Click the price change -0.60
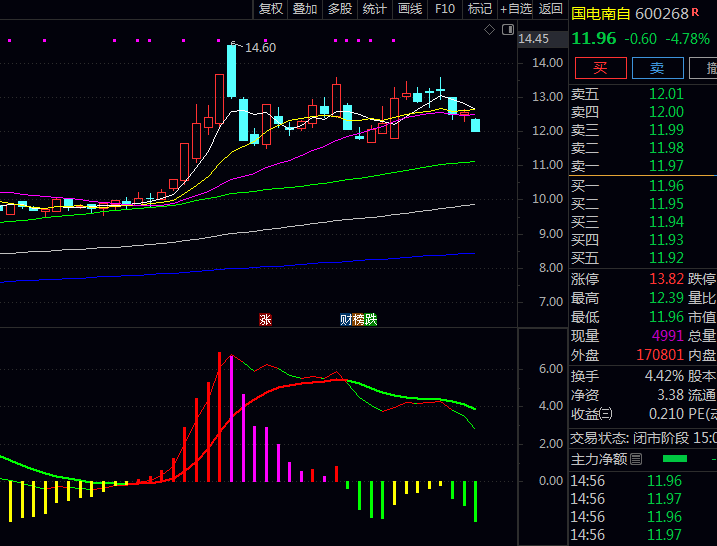The image size is (717, 546). point(641,39)
